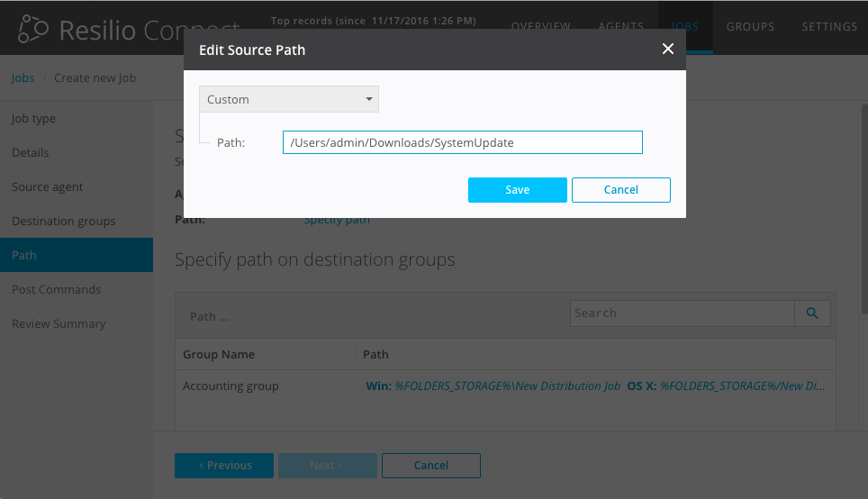Click the Previous wizard button

tap(224, 466)
